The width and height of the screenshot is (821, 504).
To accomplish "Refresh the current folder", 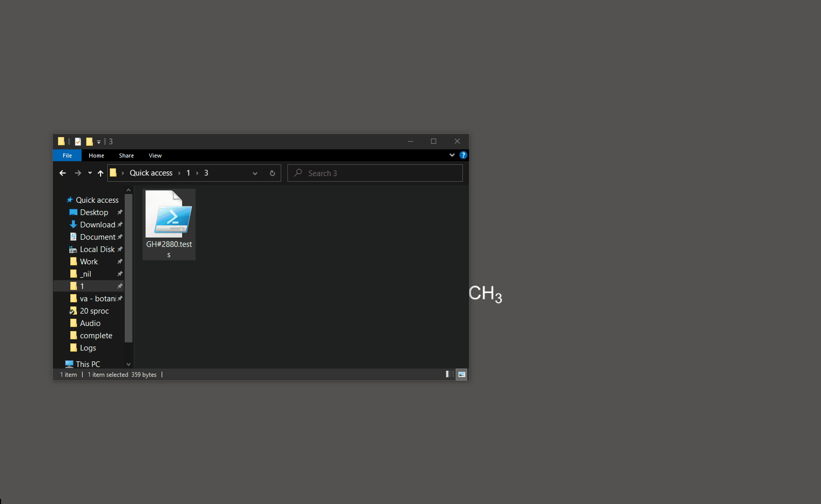I will coord(272,173).
